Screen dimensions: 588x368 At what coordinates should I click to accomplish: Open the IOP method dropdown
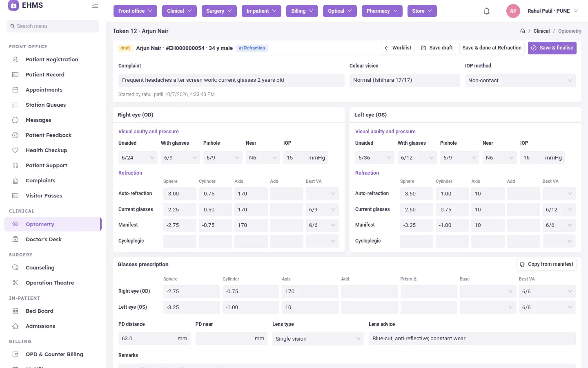point(520,80)
